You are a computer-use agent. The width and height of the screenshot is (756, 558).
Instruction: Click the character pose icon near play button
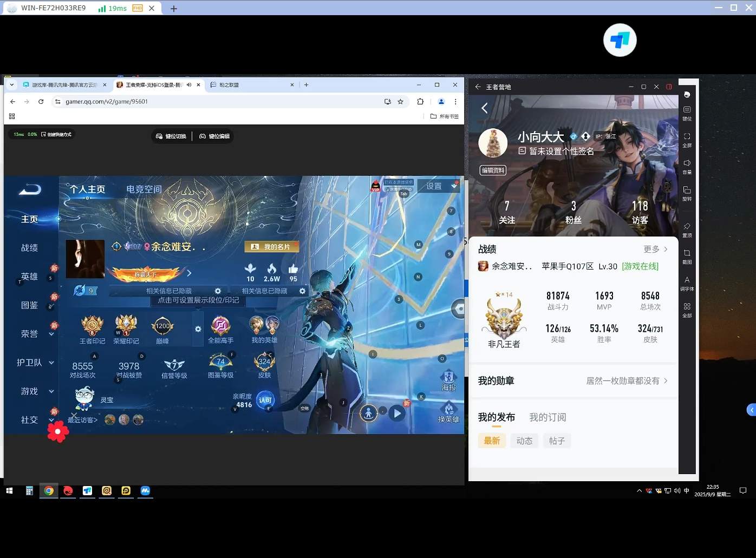coord(369,413)
